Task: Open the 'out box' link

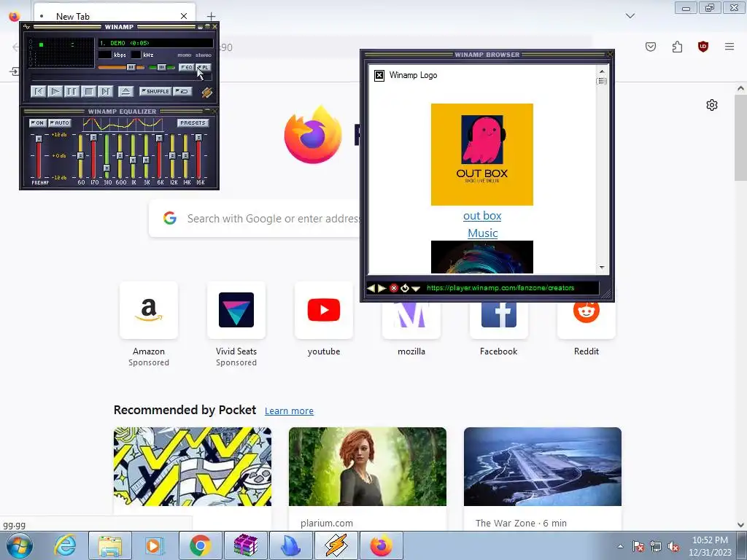Action: (482, 216)
